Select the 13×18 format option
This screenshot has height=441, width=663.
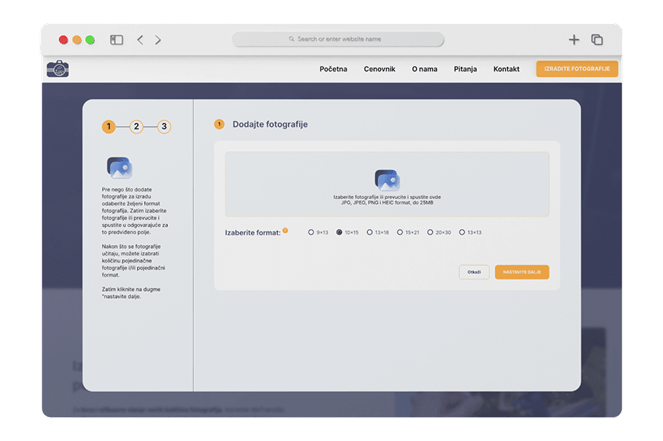(x=369, y=232)
